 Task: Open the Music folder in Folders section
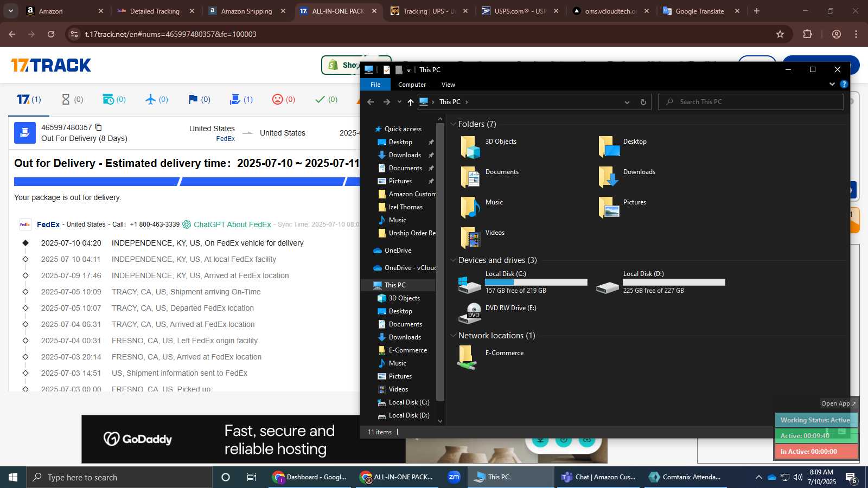(482, 207)
